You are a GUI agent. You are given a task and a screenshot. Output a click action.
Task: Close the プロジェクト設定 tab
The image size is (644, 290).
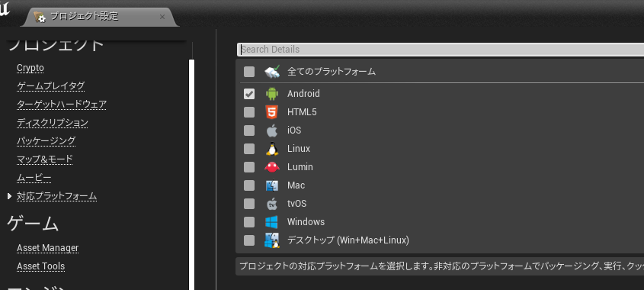pyautogui.click(x=162, y=17)
